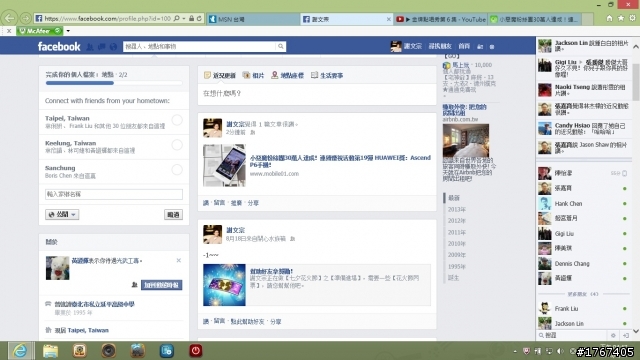Click the facebook logo
The width and height of the screenshot is (640, 360).
pyautogui.click(x=59, y=47)
